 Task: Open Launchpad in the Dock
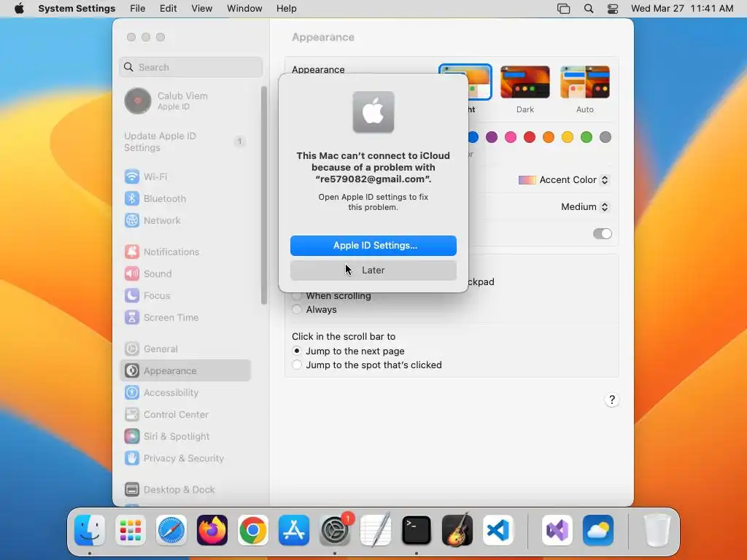131,530
